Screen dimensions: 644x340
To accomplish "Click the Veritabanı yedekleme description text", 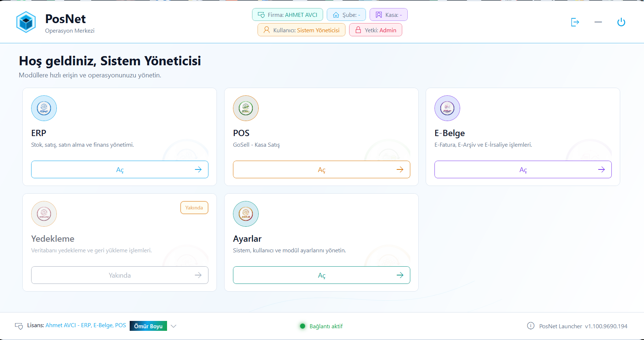I will [x=91, y=251].
